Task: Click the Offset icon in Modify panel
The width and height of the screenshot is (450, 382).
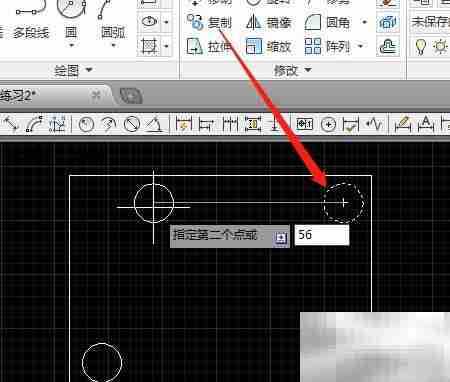Action: (x=388, y=47)
